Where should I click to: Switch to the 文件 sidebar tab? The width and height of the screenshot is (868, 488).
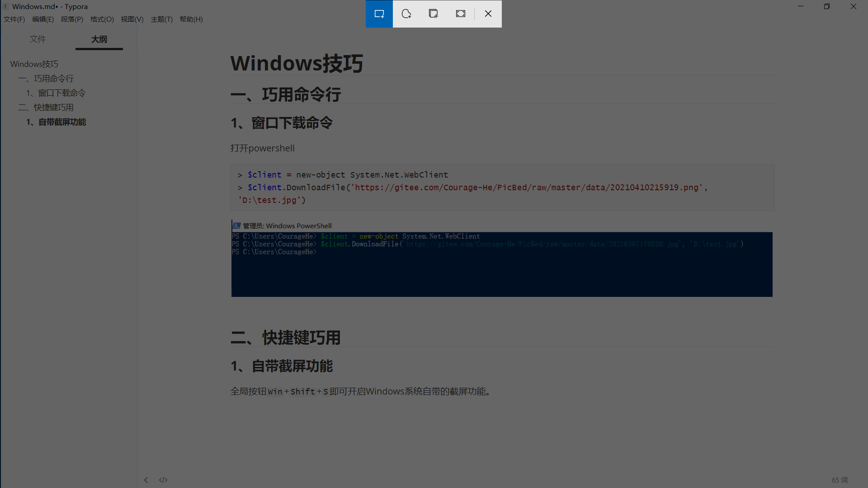tap(38, 39)
